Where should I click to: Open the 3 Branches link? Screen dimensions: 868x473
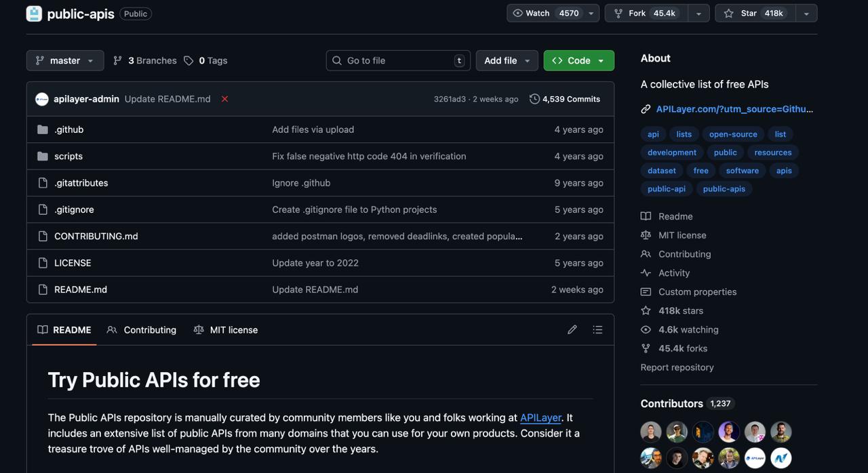pyautogui.click(x=144, y=60)
